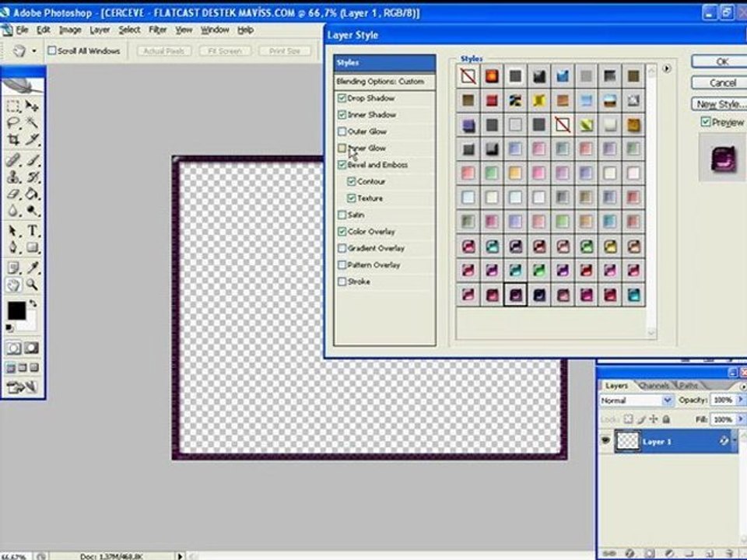Select the Eraser tool

tap(13, 194)
